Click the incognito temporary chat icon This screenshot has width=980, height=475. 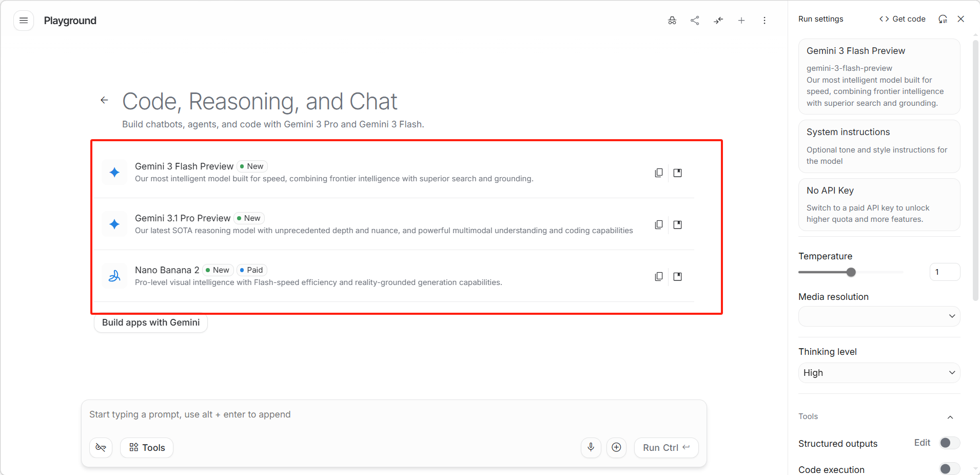(x=672, y=21)
